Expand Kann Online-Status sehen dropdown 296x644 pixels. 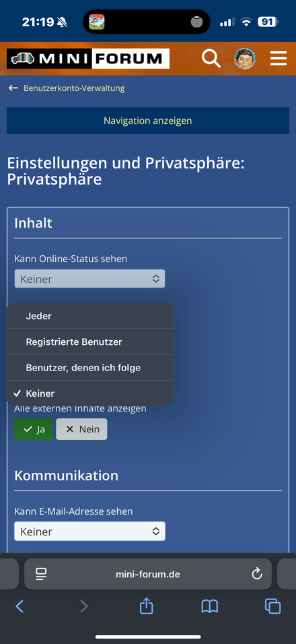89,279
